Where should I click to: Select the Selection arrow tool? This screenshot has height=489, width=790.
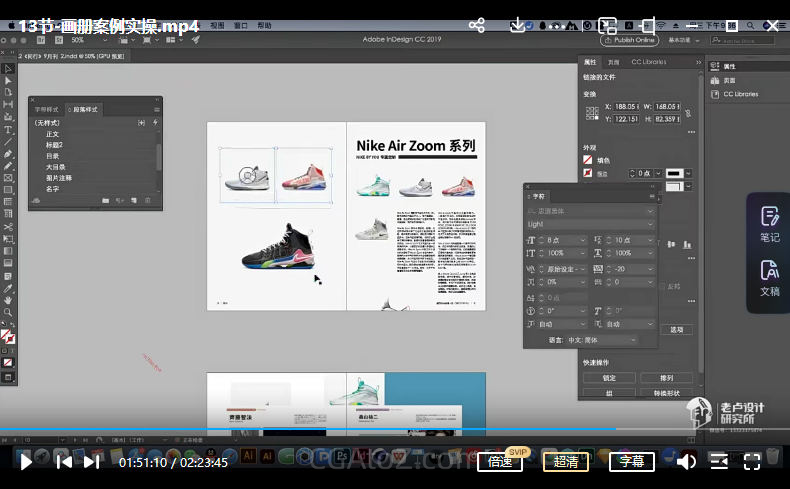[8, 69]
